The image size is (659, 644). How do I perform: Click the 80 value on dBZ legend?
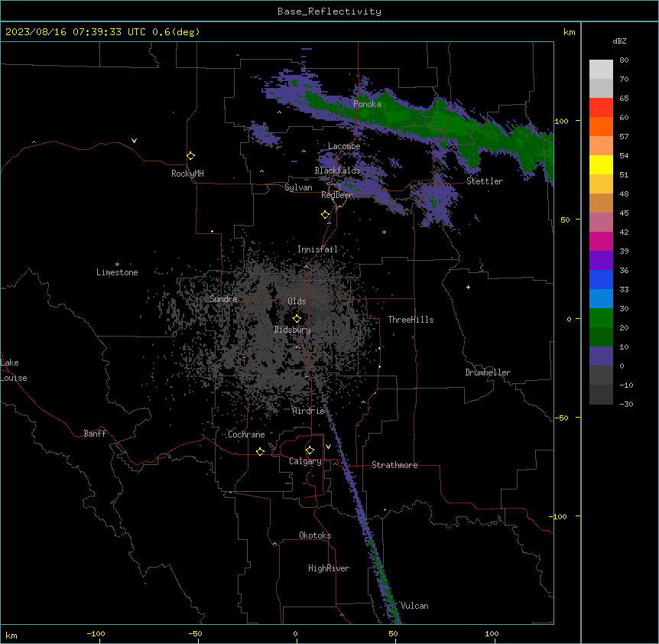tap(624, 60)
